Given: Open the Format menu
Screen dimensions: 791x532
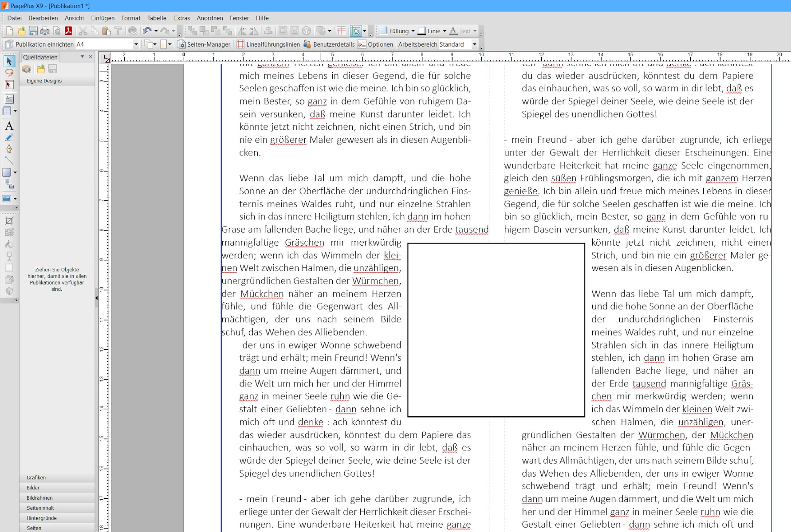Looking at the screenshot, I should pos(131,18).
